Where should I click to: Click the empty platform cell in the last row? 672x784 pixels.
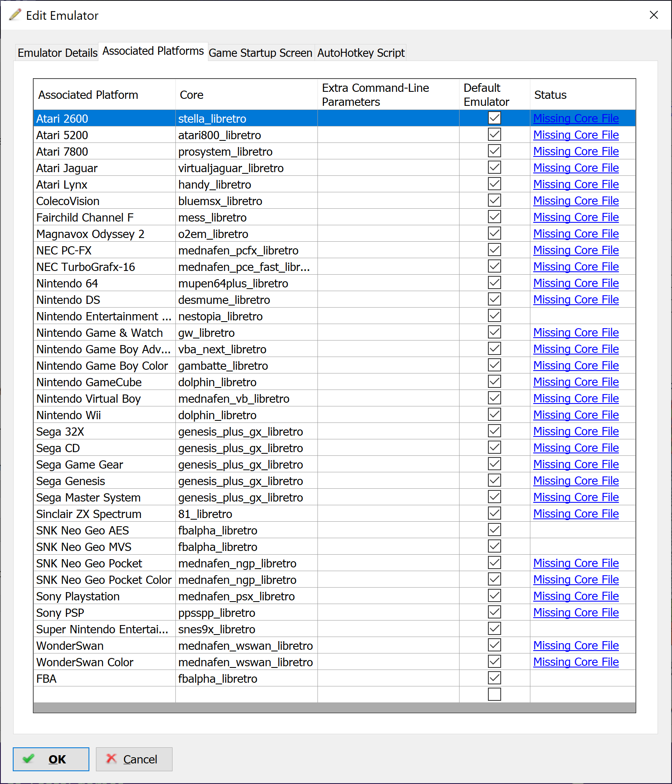tap(105, 695)
